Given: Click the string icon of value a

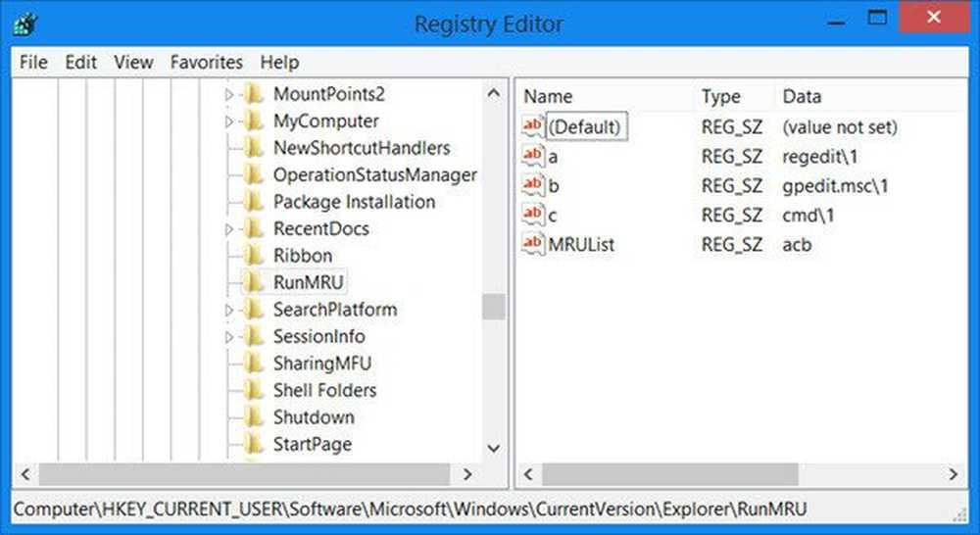Looking at the screenshot, I should [x=532, y=156].
